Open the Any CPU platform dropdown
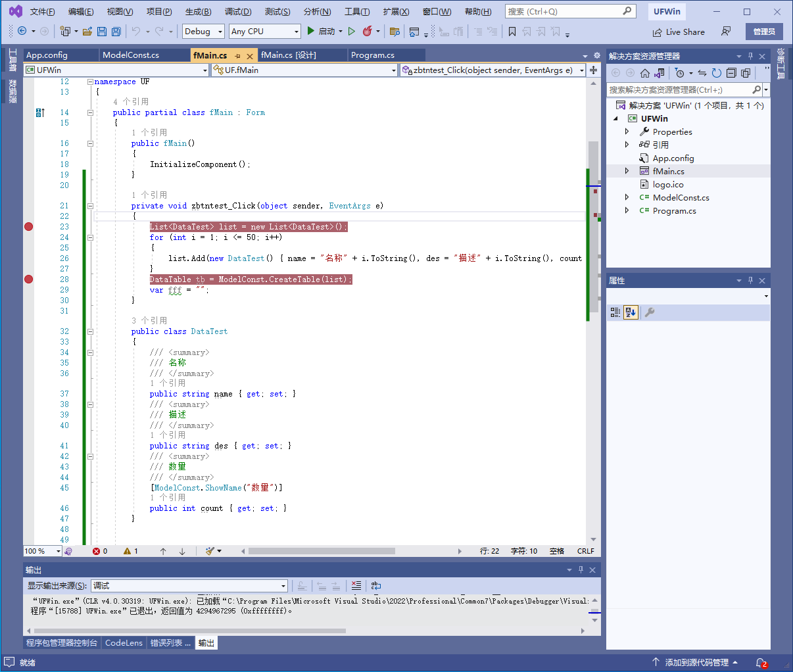The image size is (793, 672). pyautogui.click(x=265, y=32)
